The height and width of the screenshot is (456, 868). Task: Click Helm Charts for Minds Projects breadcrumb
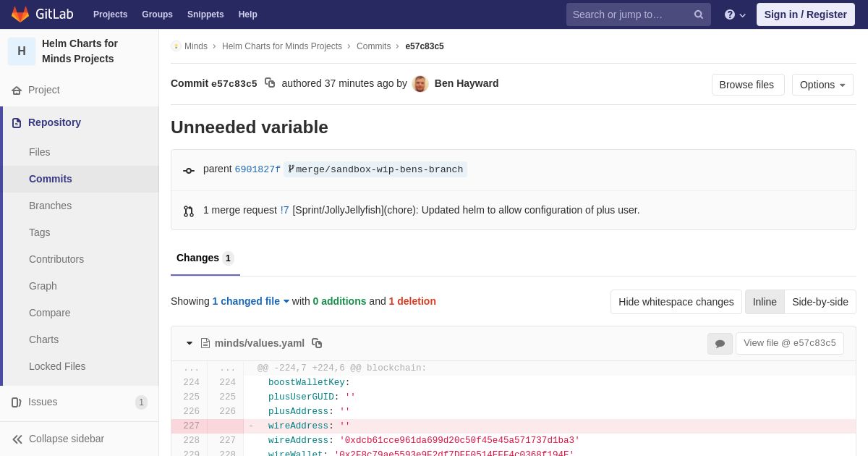pyautogui.click(x=282, y=46)
